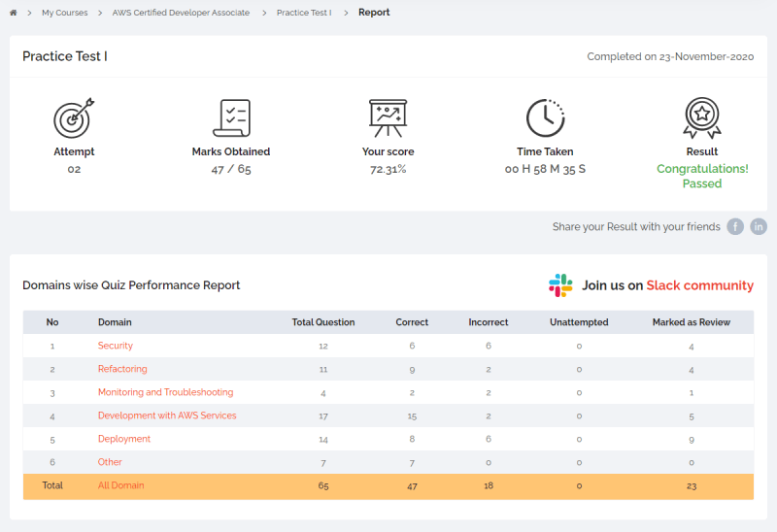The width and height of the screenshot is (777, 532).
Task: Click the Unattempted column header
Action: click(579, 322)
